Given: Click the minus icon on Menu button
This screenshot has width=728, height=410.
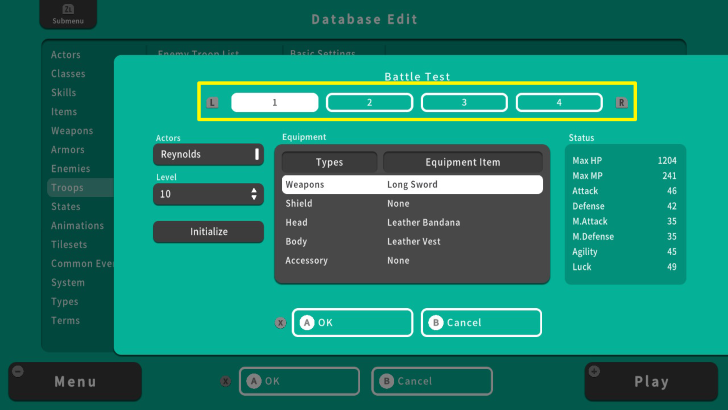Looking at the screenshot, I should point(17,371).
